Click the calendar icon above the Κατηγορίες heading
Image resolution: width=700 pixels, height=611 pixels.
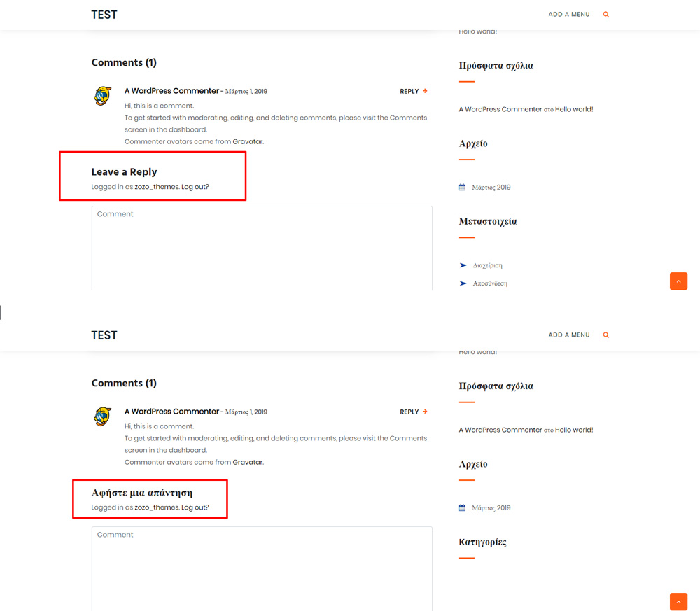pyautogui.click(x=462, y=508)
